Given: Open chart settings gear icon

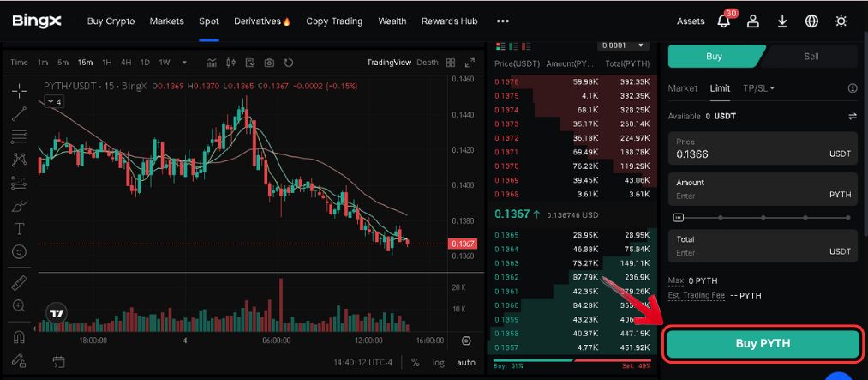Looking at the screenshot, I should pos(466,341).
